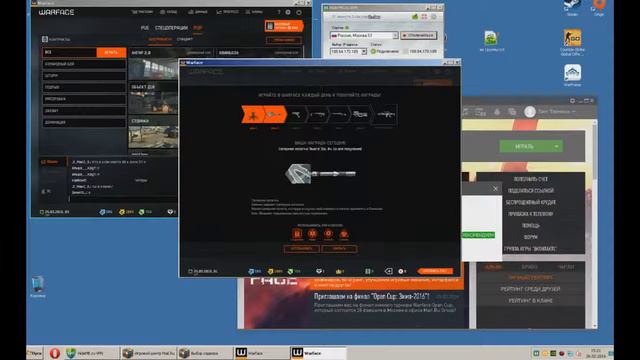Open game center settings gear in title bar
This screenshot has height=360, width=640.
point(572,100)
